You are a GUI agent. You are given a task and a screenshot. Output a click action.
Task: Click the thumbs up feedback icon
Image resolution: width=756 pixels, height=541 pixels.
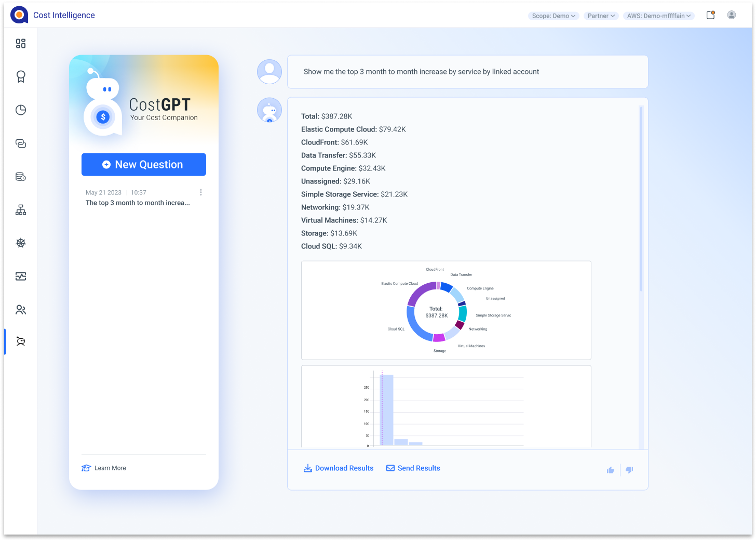[611, 470]
